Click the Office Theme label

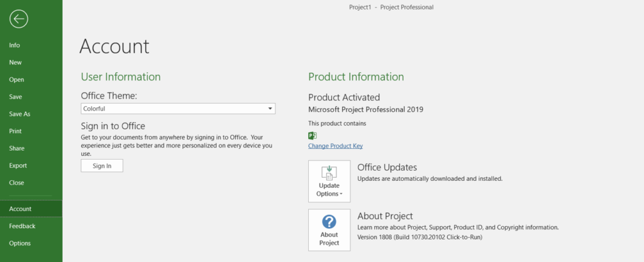click(x=109, y=96)
